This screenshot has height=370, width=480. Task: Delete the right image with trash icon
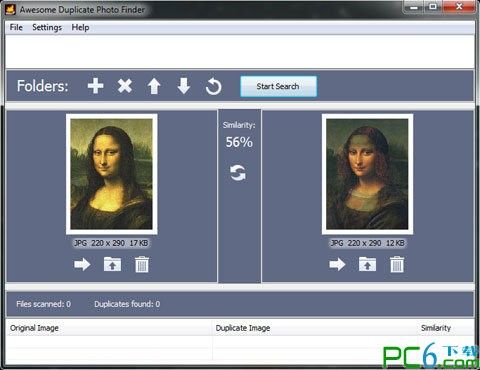pyautogui.click(x=397, y=264)
